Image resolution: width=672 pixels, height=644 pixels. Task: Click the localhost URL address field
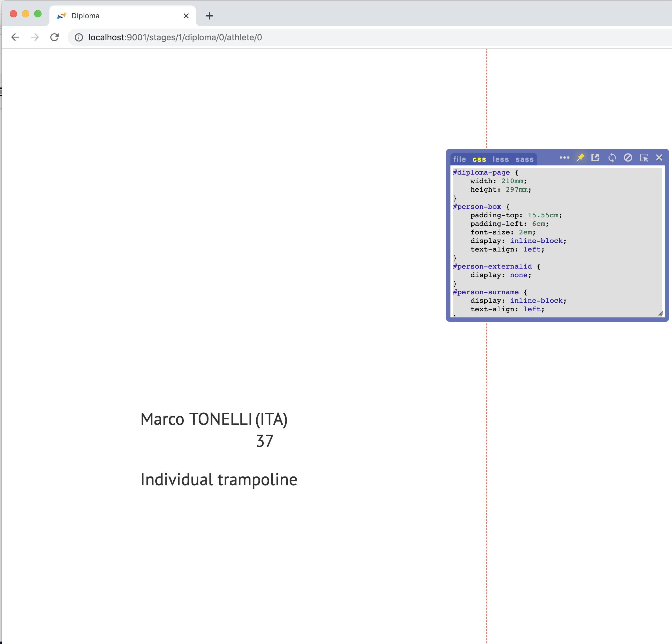coord(175,37)
